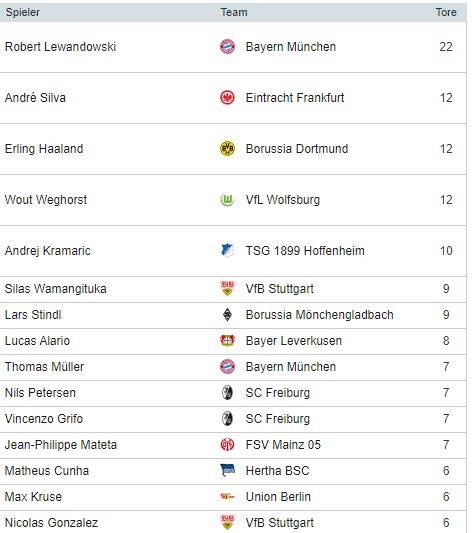Click the TSG 1899 Hoffenheim crest
472x533 pixels.
pos(227,251)
